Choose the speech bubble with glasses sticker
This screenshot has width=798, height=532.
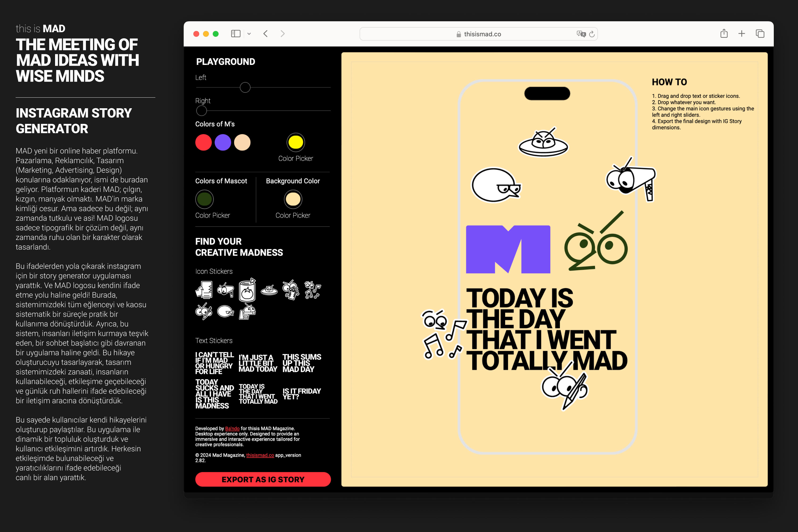pyautogui.click(x=225, y=311)
